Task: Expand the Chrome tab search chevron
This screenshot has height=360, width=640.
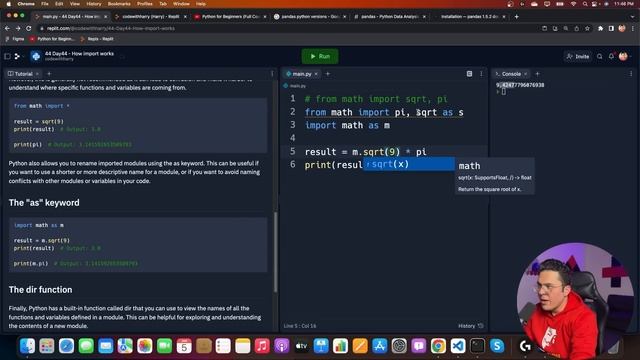Action: [633, 17]
